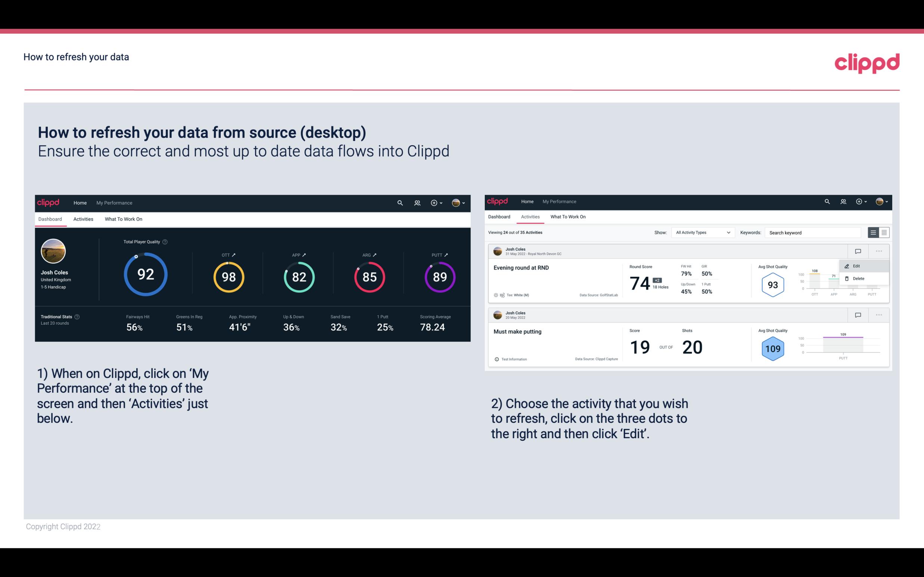The width and height of the screenshot is (924, 577).
Task: Click the grid view icon in Activities
Action: click(883, 233)
